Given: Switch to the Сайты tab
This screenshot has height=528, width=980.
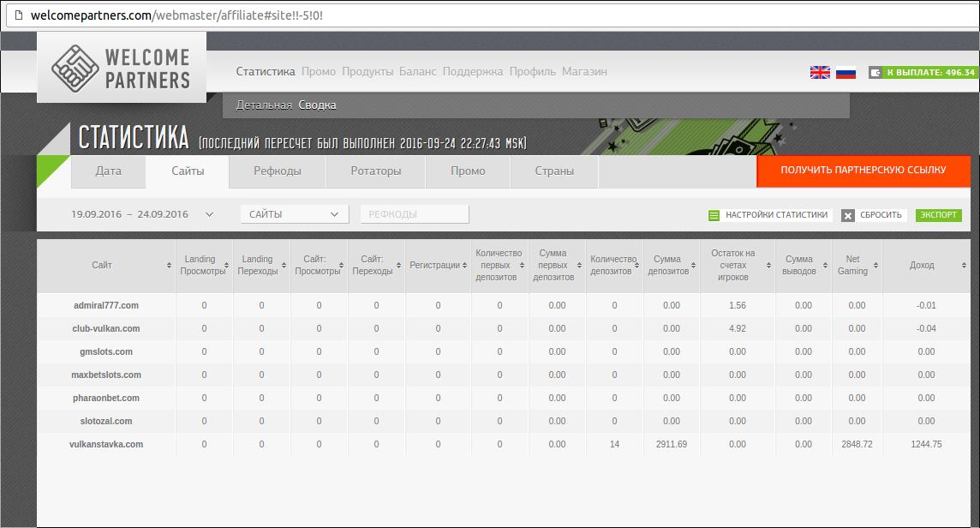Looking at the screenshot, I should 188,171.
